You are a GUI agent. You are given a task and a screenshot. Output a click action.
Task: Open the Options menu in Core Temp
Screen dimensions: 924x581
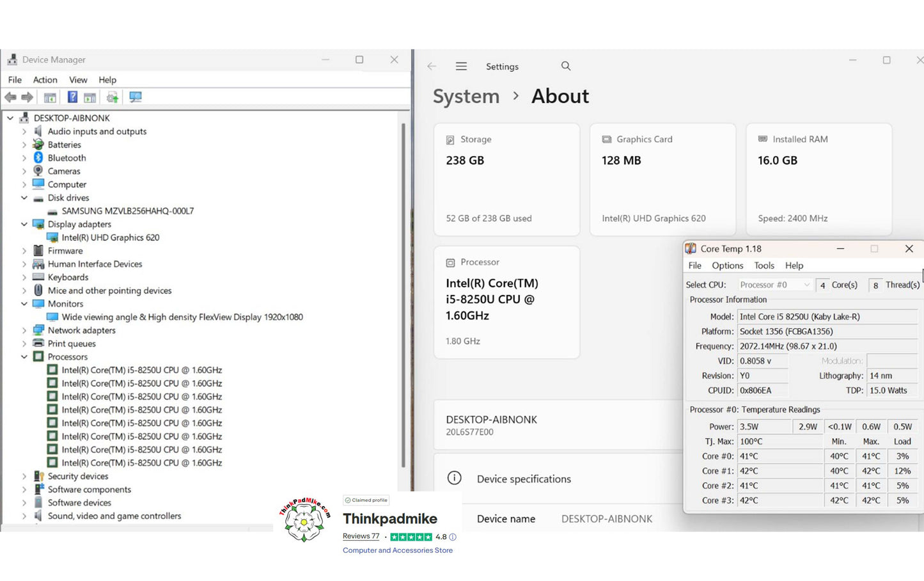(x=727, y=266)
